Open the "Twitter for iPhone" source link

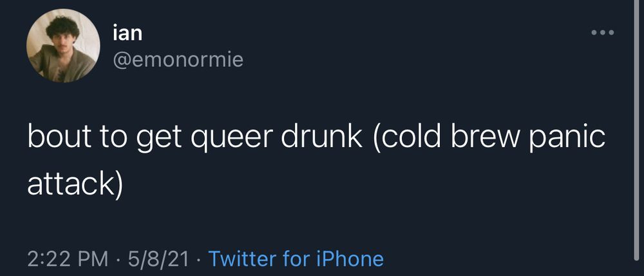point(296,259)
